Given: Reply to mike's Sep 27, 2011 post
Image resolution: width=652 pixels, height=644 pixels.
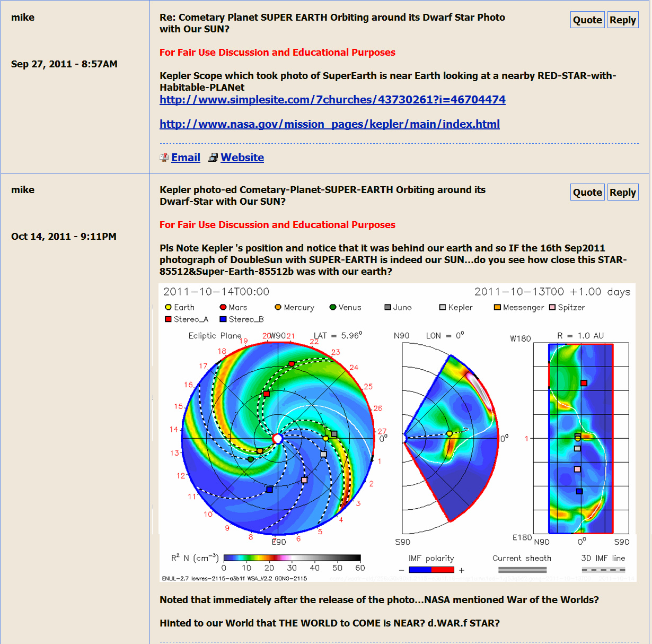Looking at the screenshot, I should click(623, 20).
